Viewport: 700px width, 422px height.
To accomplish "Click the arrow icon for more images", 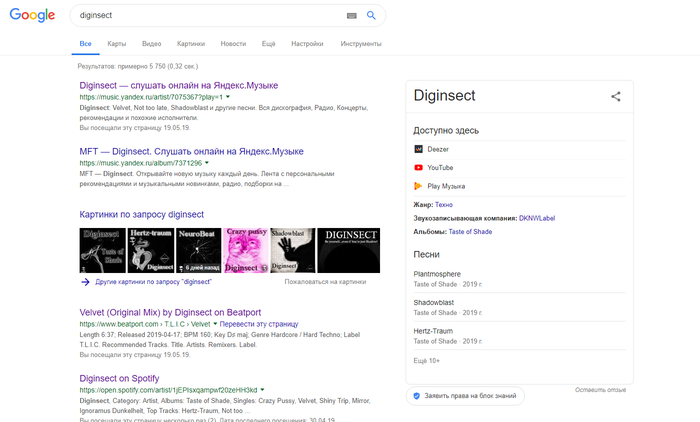I will (x=86, y=282).
